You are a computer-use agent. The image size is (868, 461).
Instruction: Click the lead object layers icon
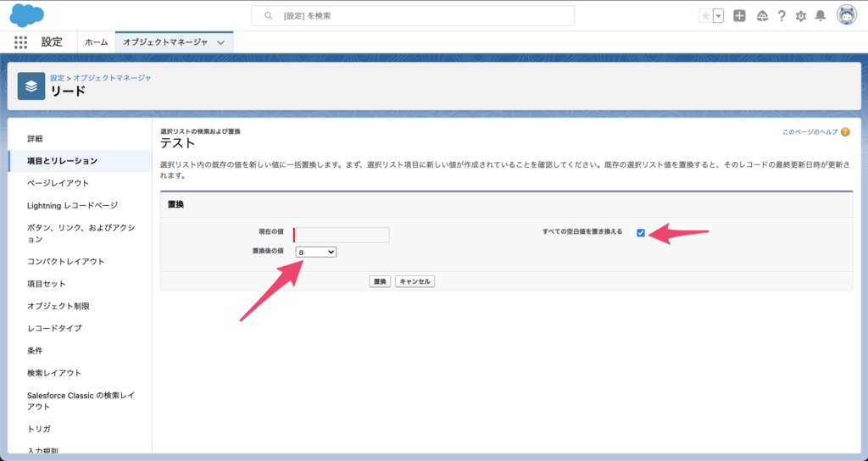pos(31,86)
